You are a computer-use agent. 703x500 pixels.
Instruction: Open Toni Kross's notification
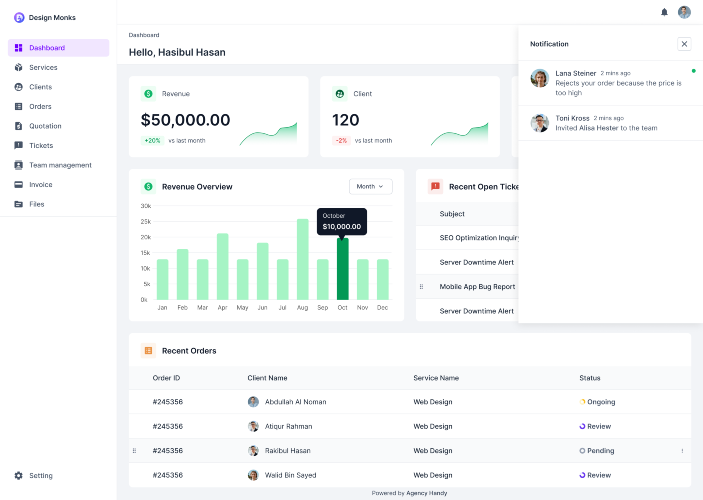[610, 123]
